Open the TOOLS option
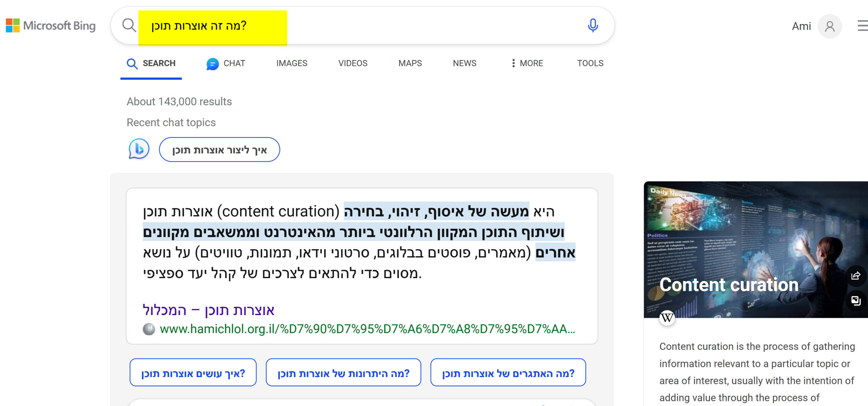The image size is (868, 406). pyautogui.click(x=590, y=63)
